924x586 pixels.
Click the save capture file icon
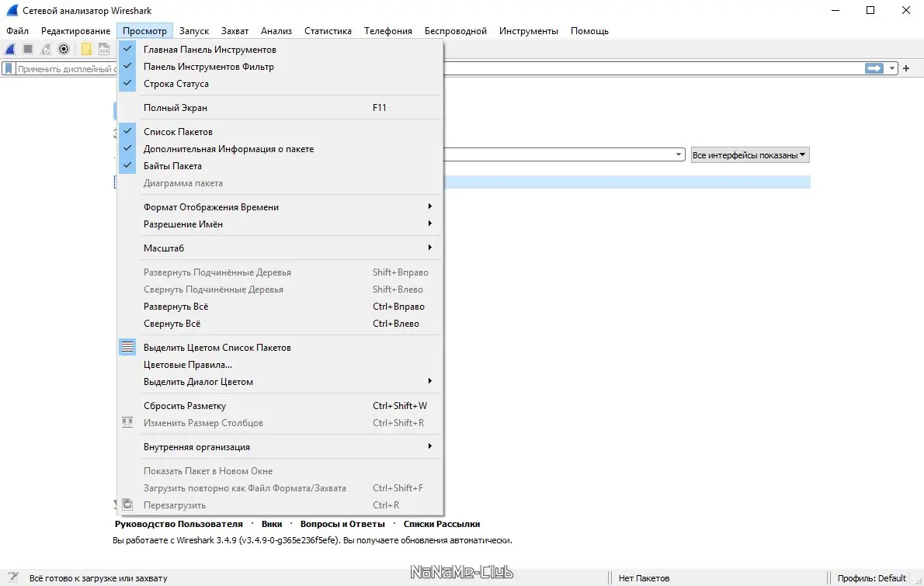click(104, 50)
